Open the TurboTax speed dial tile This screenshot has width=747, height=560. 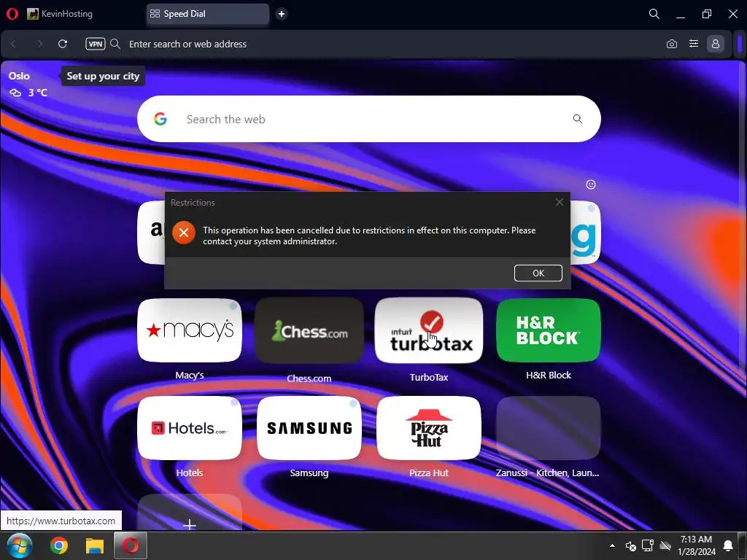pyautogui.click(x=429, y=330)
